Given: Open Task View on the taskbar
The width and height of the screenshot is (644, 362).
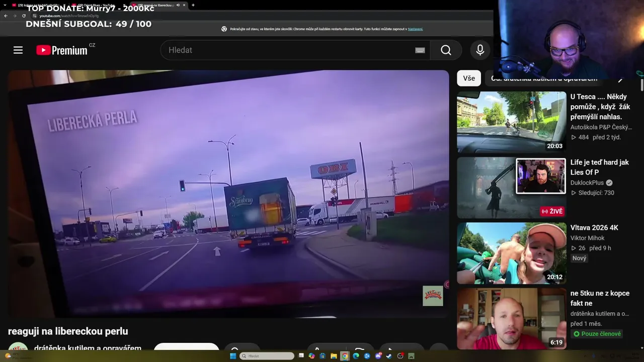Looking at the screenshot, I should (x=301, y=356).
